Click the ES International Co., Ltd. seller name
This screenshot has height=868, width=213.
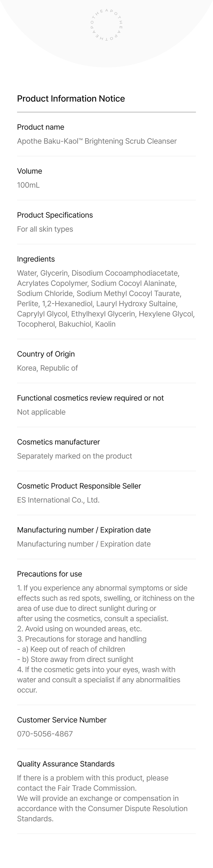click(58, 500)
